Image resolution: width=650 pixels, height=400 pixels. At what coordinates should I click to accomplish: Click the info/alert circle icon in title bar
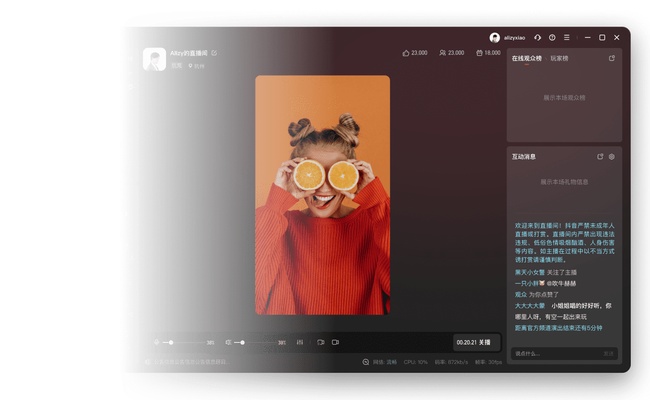pos(552,37)
